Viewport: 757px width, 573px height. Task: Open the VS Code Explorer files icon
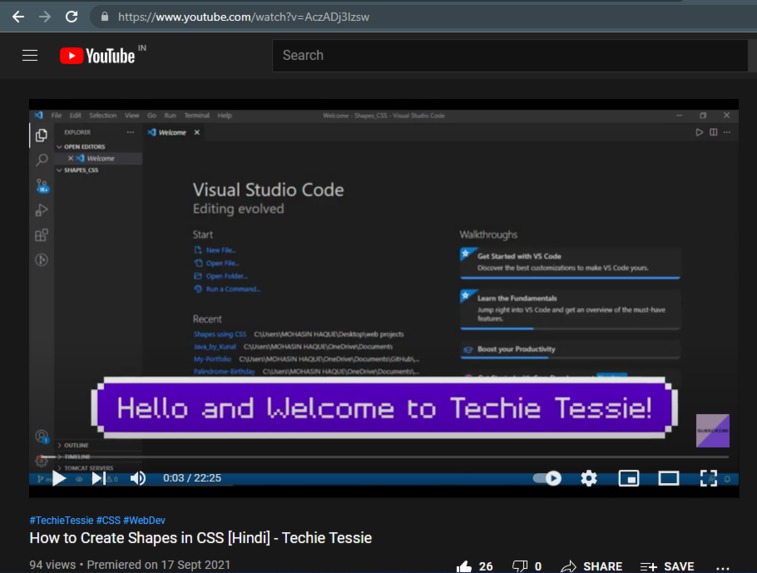pyautogui.click(x=42, y=135)
